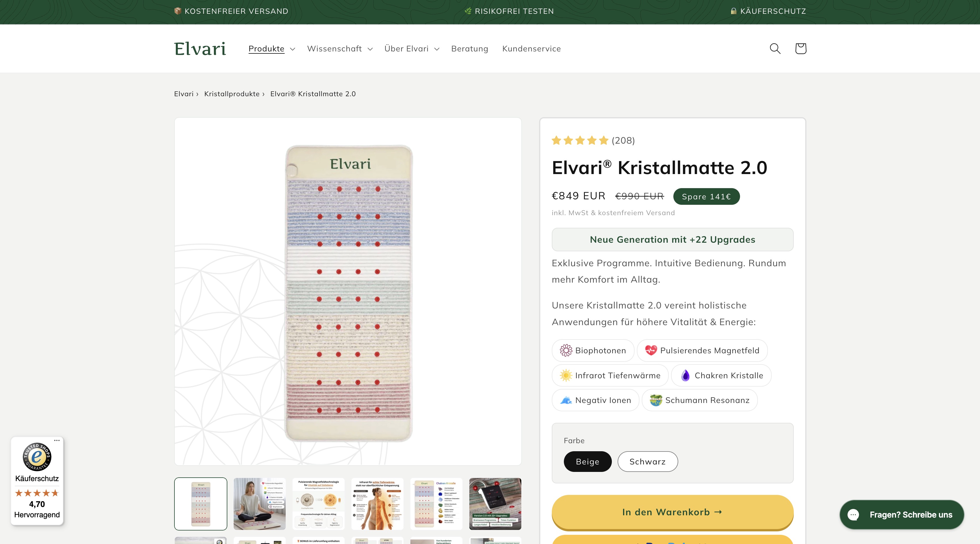This screenshot has width=980, height=544.
Task: Click the Pulsierendes Magnetfeld feature tag
Action: [x=702, y=350]
